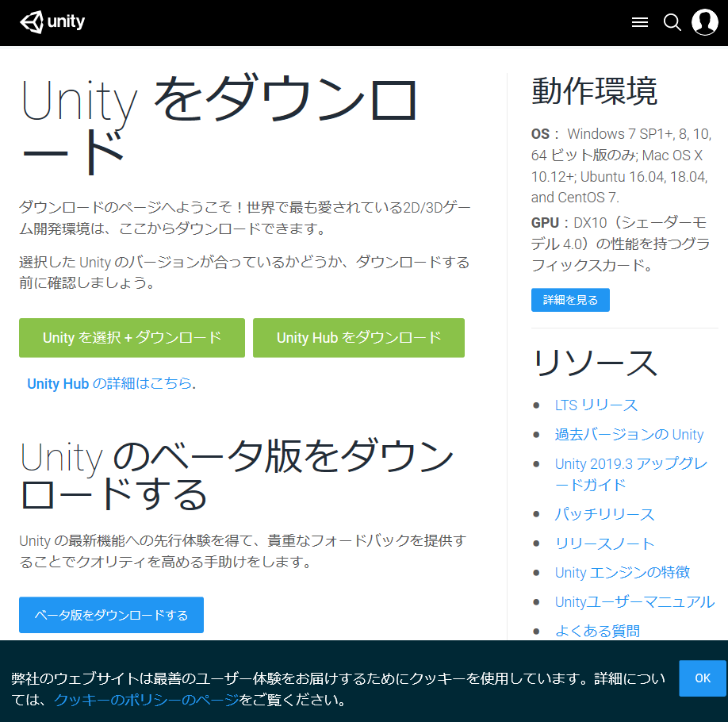This screenshot has width=728, height=722.
Task: Open the user account profile
Action: click(x=704, y=22)
